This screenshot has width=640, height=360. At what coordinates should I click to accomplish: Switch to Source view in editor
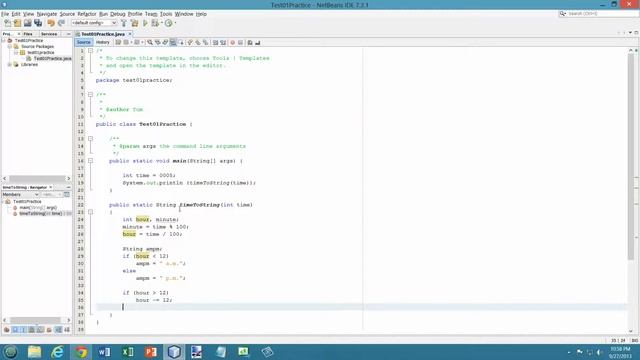coord(84,42)
